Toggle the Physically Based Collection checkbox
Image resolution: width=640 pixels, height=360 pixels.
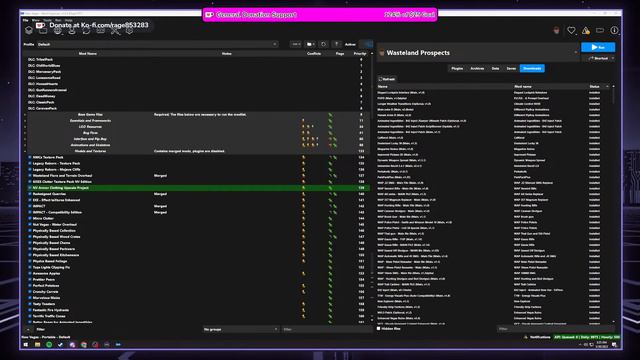pos(30,231)
